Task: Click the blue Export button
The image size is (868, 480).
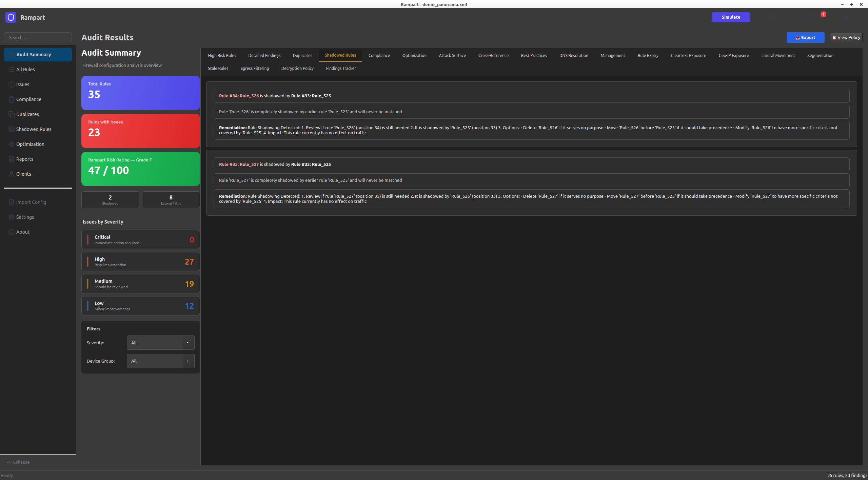Action: click(x=805, y=37)
